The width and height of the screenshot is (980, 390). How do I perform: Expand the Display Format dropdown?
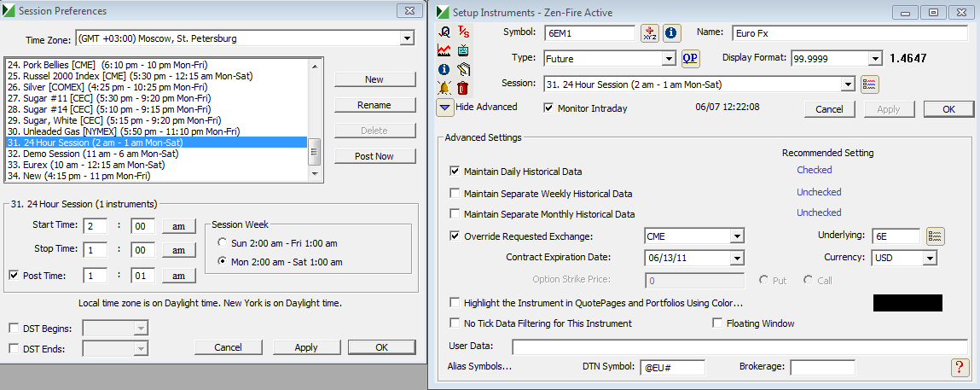pyautogui.click(x=874, y=58)
